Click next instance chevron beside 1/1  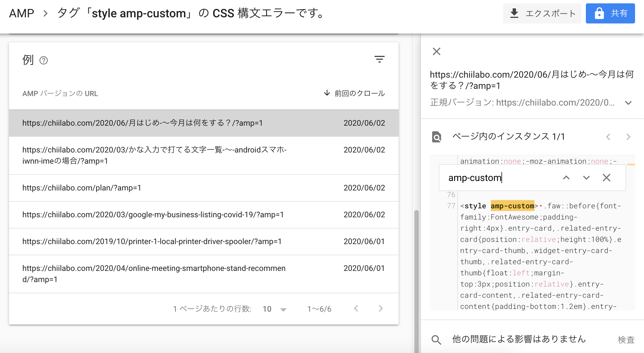click(x=628, y=137)
